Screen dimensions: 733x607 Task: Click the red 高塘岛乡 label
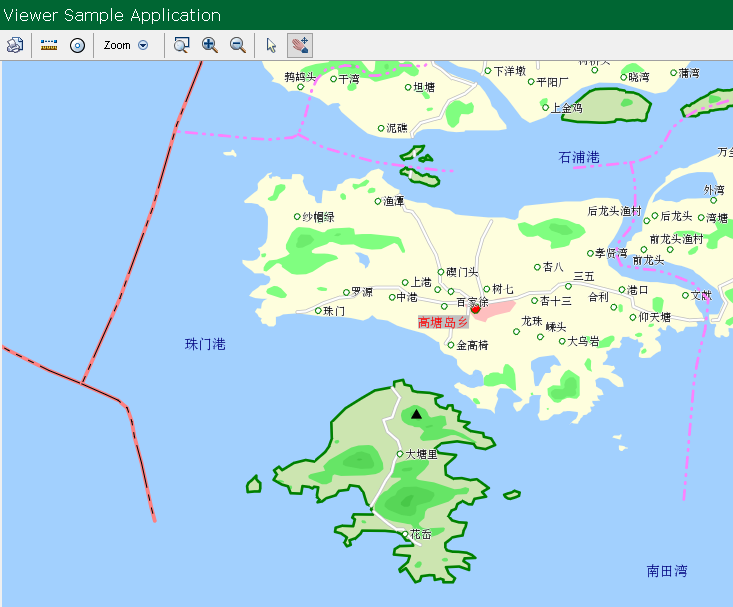(442, 322)
